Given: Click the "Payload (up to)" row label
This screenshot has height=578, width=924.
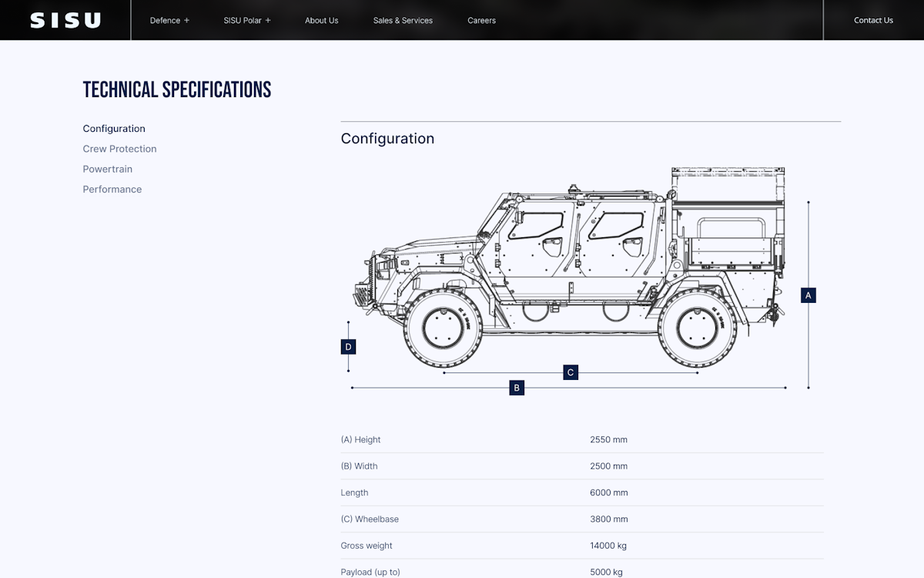Looking at the screenshot, I should pyautogui.click(x=370, y=572).
